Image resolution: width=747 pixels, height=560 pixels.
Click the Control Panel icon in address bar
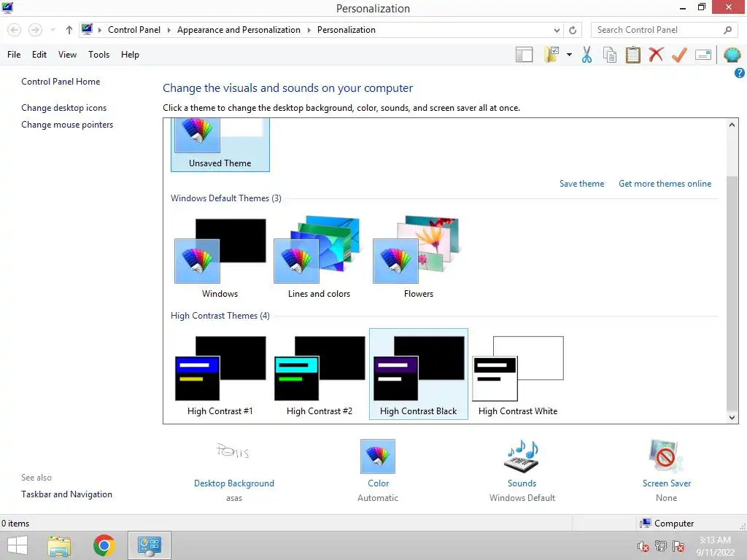click(87, 29)
